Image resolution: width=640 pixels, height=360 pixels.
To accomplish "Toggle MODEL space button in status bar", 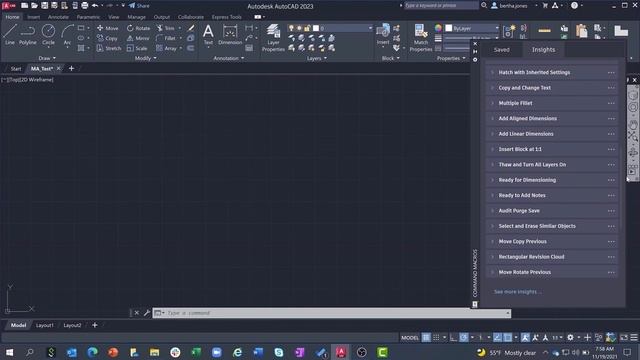I will pos(410,338).
